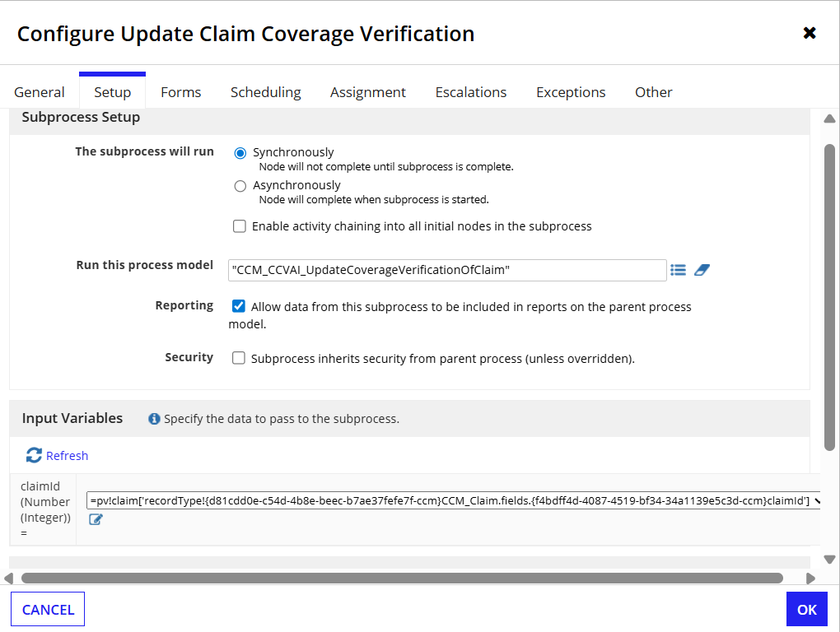Switch to the Setup tab
This screenshot has height=632, width=840.
pos(113,92)
